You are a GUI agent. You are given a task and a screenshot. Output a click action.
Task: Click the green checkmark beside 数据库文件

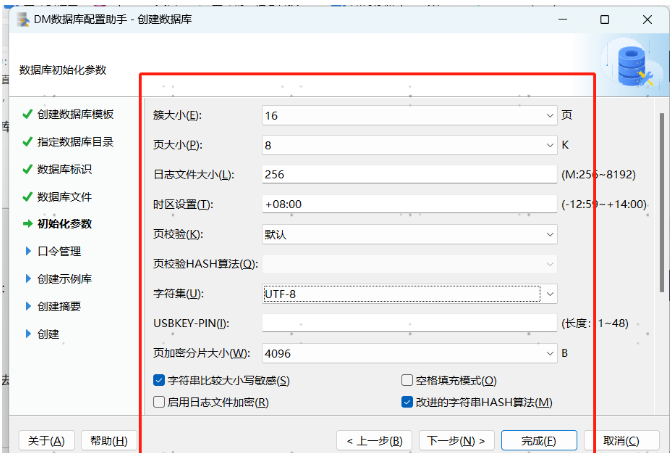click(28, 197)
